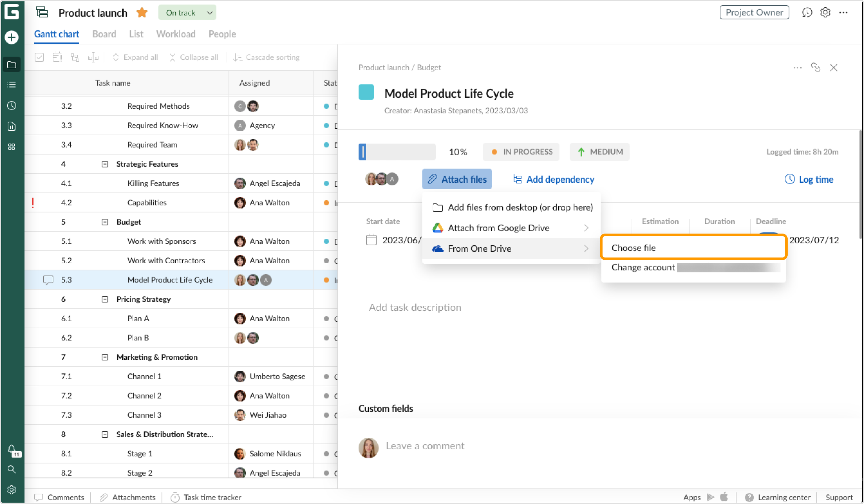Open the On track status dropdown
This screenshot has height=504, width=864.
point(187,13)
